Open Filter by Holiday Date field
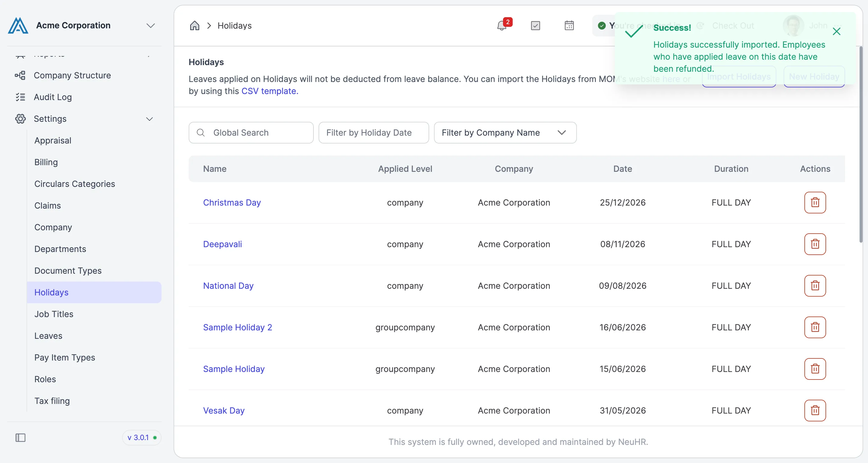 (374, 133)
